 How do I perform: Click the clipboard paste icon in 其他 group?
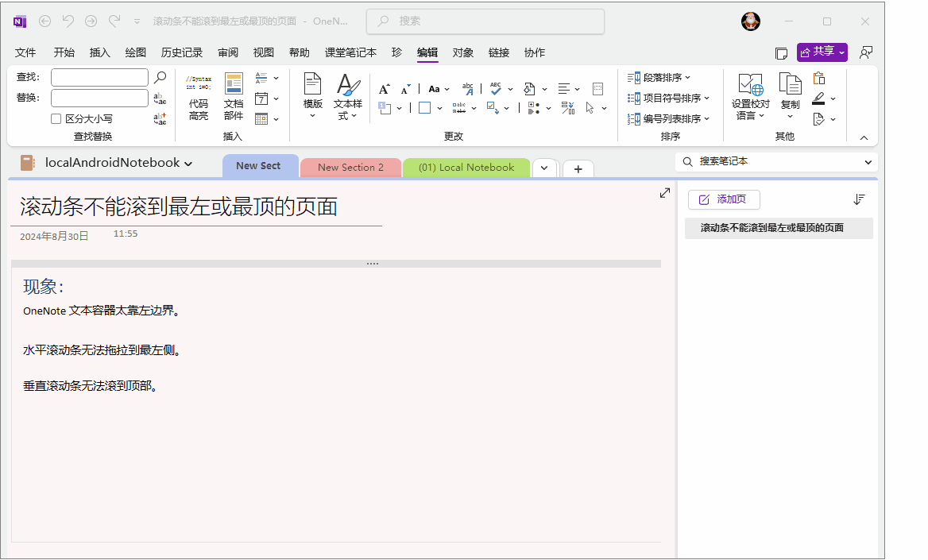[819, 78]
